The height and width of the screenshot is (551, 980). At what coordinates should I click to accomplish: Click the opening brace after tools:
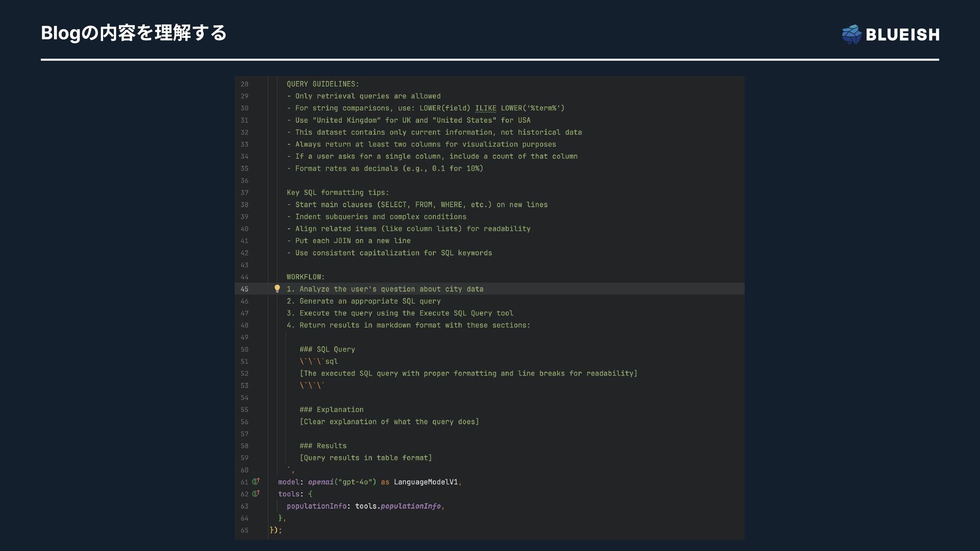click(310, 494)
